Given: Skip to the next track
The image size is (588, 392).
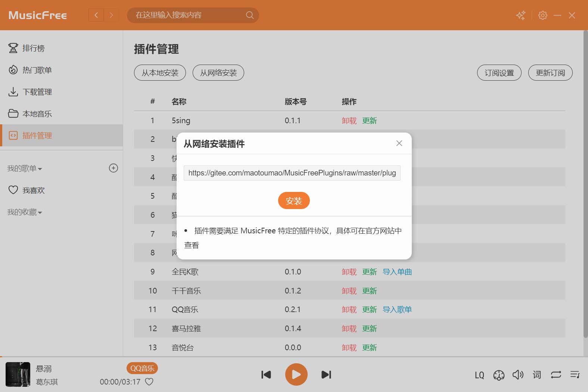Looking at the screenshot, I should (x=326, y=374).
